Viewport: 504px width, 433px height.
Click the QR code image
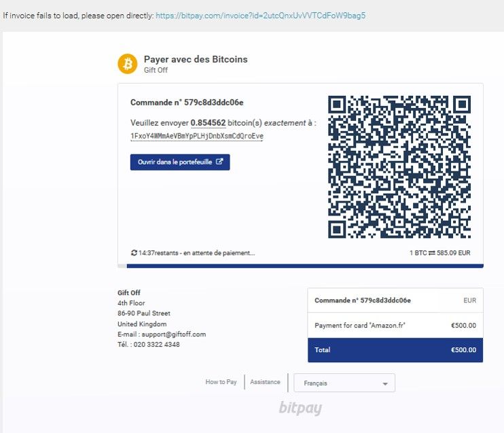click(x=399, y=167)
